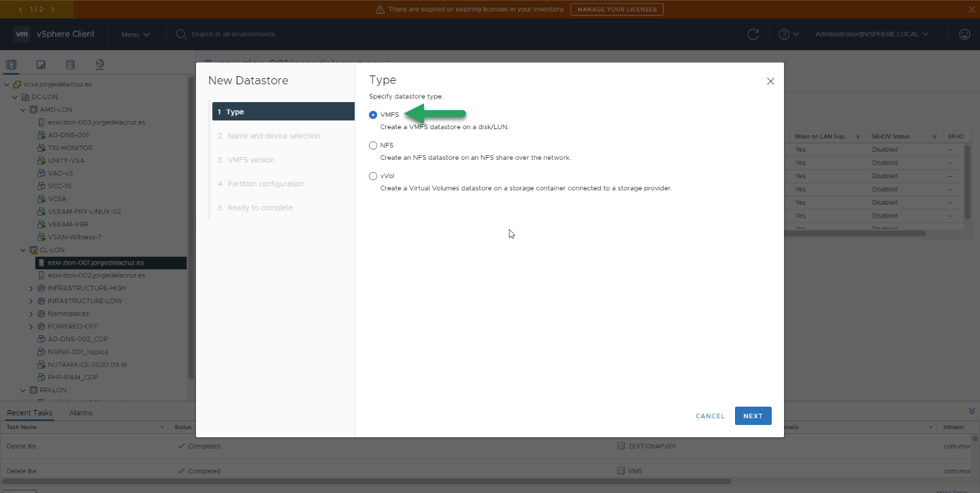Select the VMFS datastore type radio button

[x=373, y=115]
